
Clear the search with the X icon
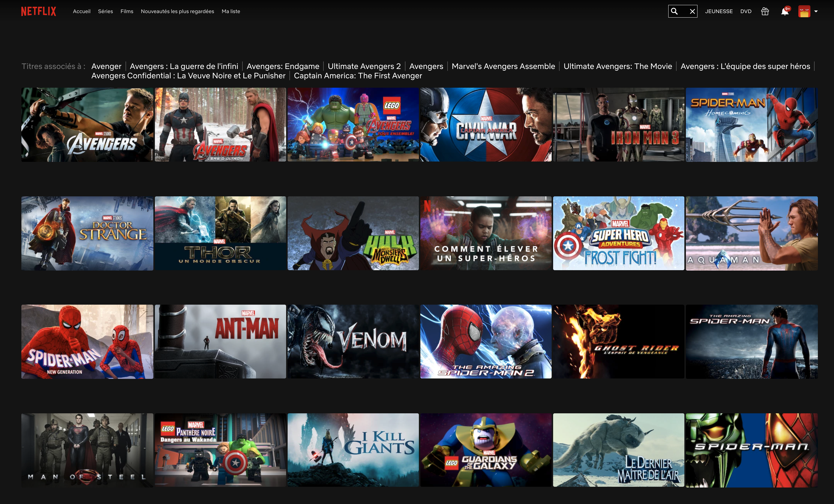[692, 11]
